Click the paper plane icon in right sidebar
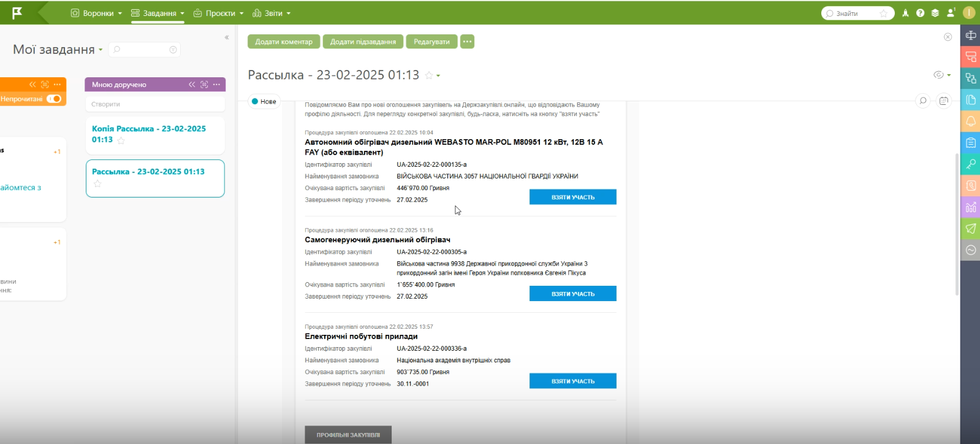The width and height of the screenshot is (980, 444). [970, 229]
